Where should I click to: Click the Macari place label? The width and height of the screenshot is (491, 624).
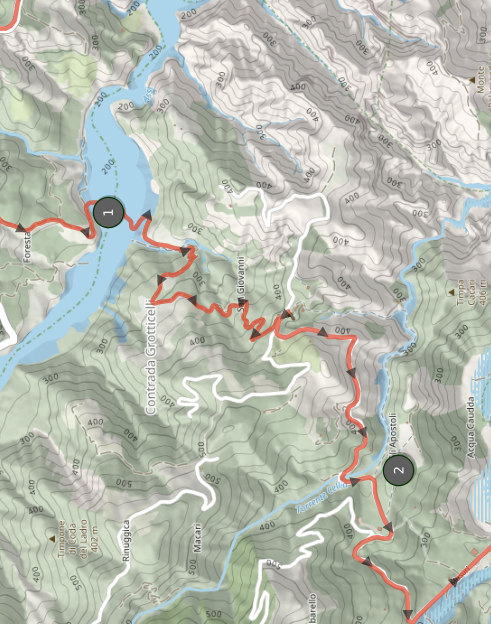pos(198,538)
